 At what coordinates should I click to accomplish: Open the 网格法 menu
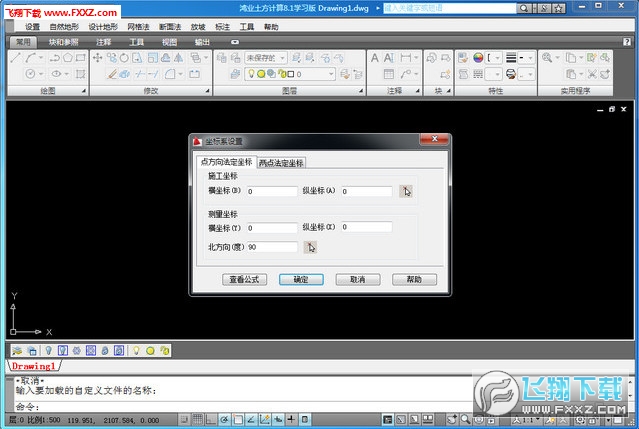point(138,27)
